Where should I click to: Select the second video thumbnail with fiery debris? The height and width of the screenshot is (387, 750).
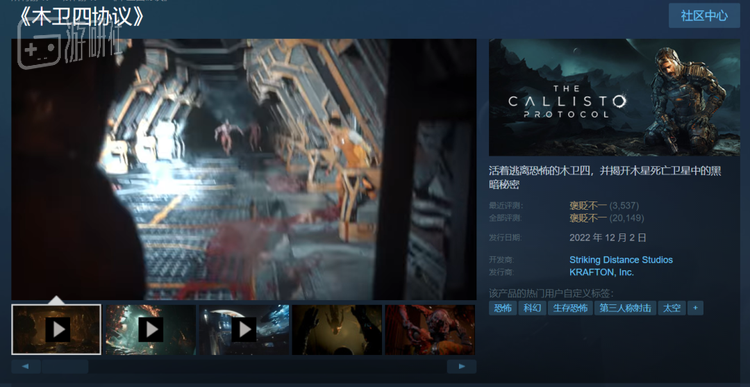coord(151,330)
